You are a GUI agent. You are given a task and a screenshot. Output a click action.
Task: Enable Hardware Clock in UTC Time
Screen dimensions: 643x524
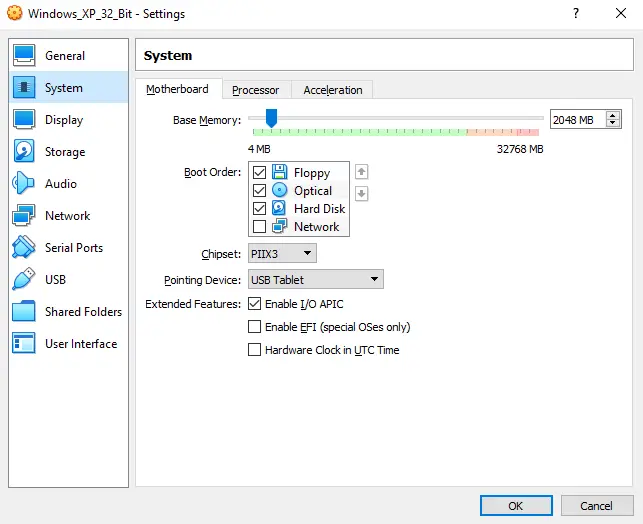254,350
